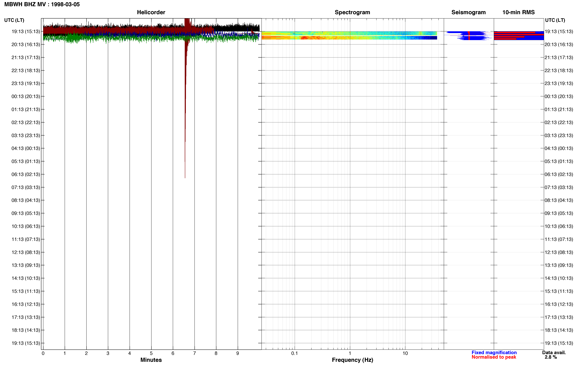
Task: Click left-axis time label '00:13 (20:13)'
Action: (26, 96)
